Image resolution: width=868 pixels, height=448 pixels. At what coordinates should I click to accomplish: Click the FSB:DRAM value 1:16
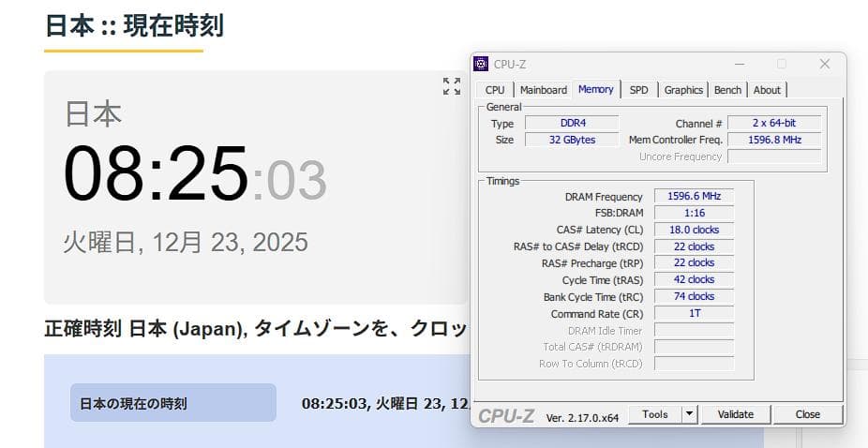695,213
